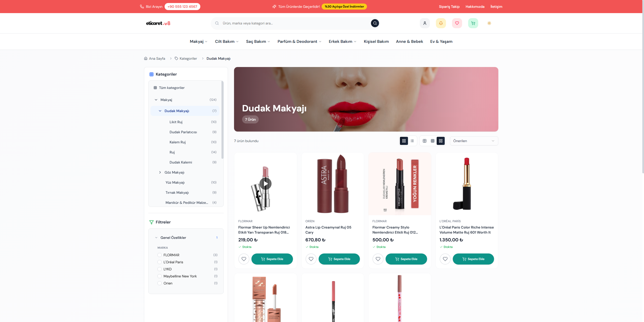Open the user account icon

pyautogui.click(x=425, y=23)
